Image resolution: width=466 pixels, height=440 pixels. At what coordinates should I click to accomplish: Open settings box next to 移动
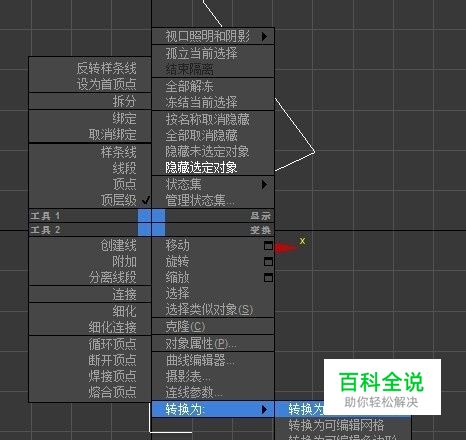(268, 246)
